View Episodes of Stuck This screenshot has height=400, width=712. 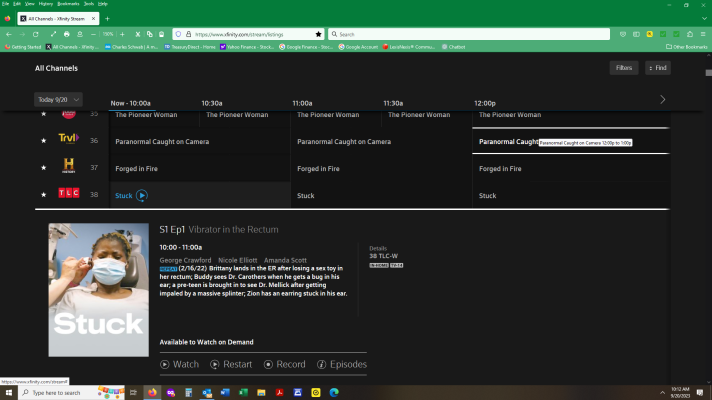342,364
